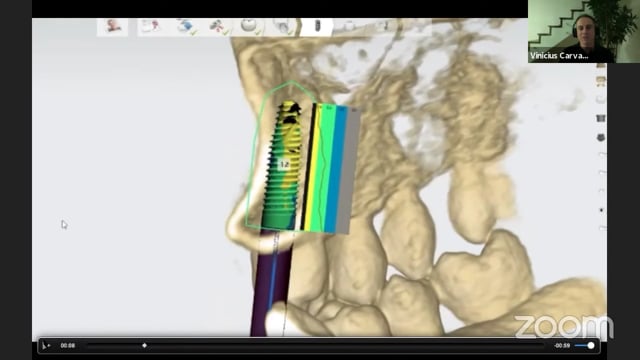
Task: Toggle the dark gray object icon in right sidebar
Action: point(601,118)
